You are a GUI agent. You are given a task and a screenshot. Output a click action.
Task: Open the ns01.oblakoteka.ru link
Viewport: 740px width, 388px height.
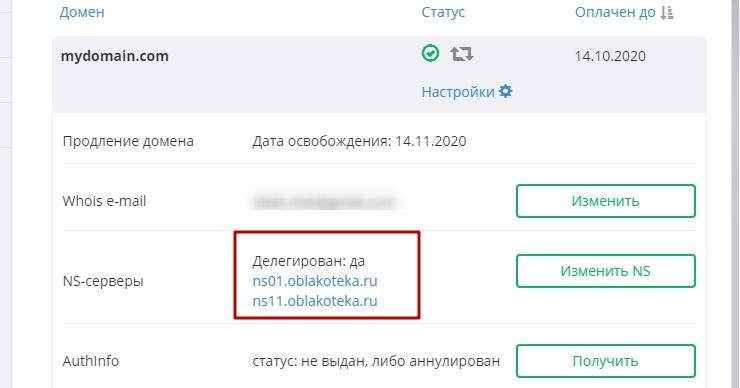(x=315, y=281)
